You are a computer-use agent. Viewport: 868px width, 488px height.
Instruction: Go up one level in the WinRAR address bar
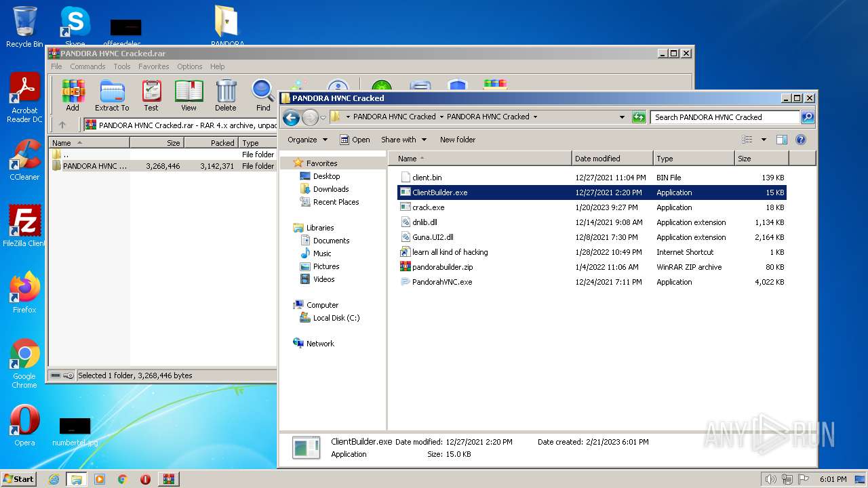click(62, 125)
